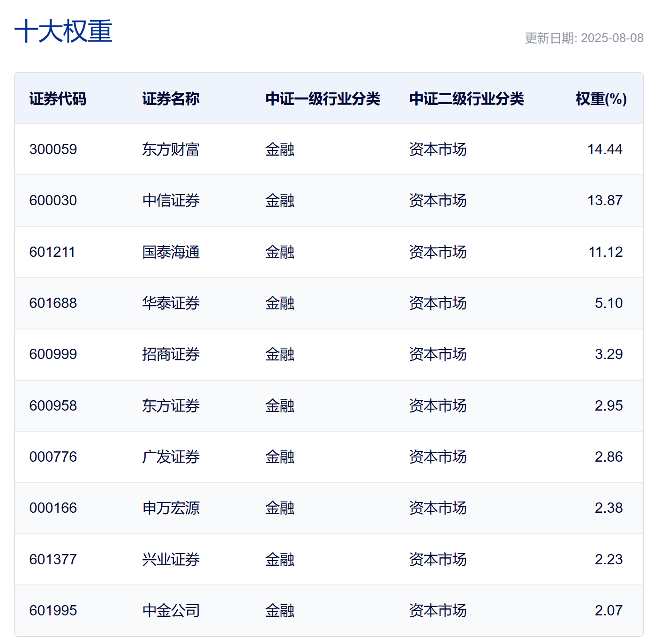Select the name 国泰海通
Viewport: 653px width, 644px height.
171,252
